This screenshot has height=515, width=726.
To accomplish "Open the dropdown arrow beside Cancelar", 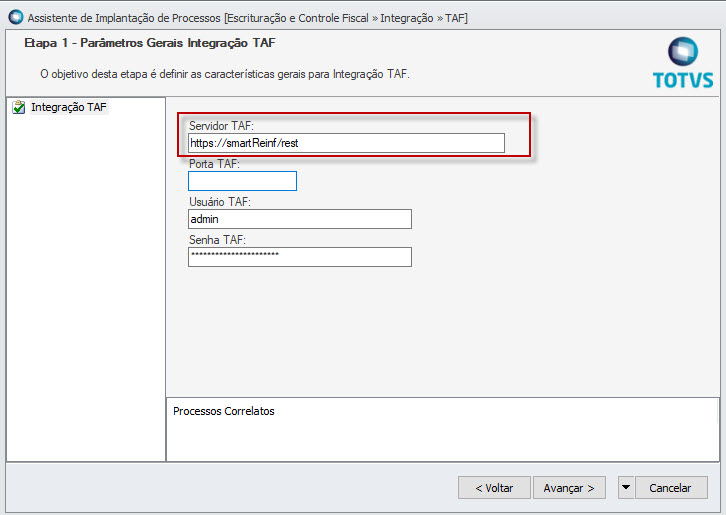I will click(626, 488).
